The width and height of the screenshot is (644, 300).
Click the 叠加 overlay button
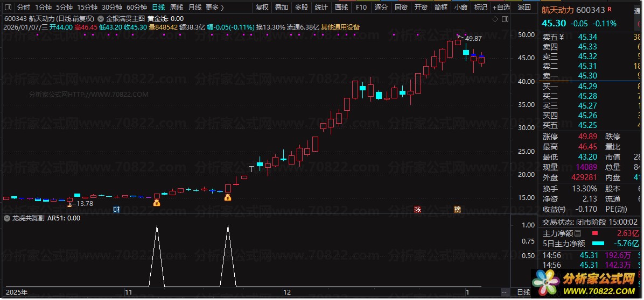pyautogui.click(x=281, y=8)
